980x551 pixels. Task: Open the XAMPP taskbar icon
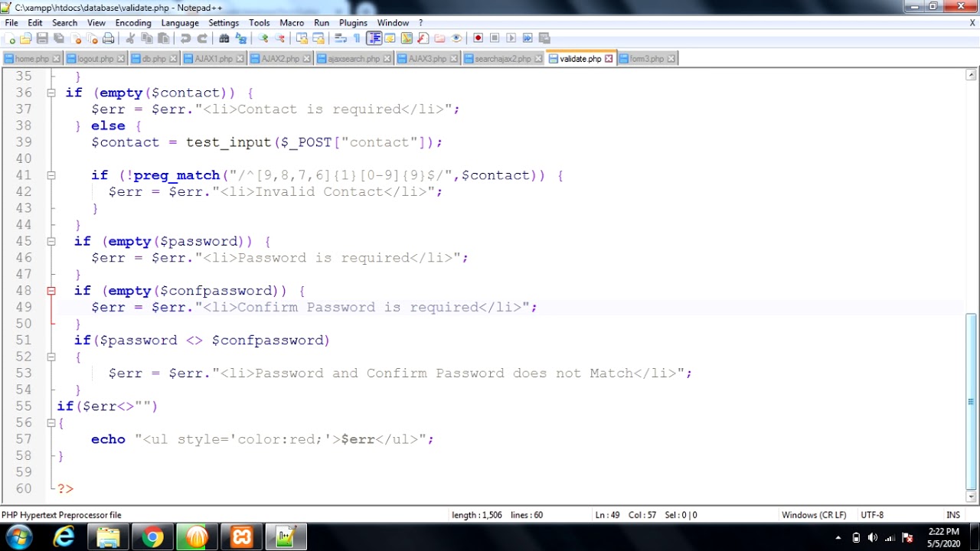242,538
